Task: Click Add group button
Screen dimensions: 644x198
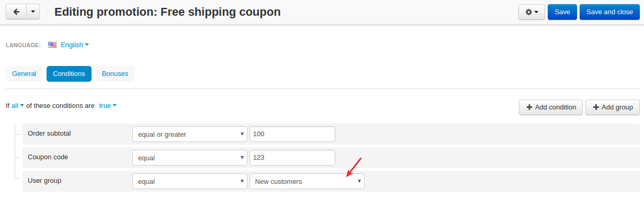Action: point(613,107)
